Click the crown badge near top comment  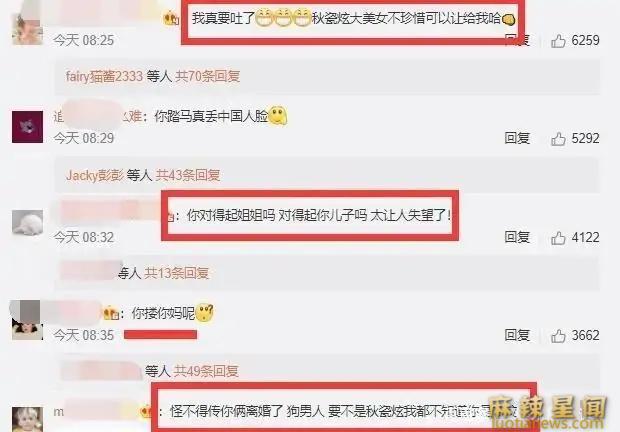171,18
